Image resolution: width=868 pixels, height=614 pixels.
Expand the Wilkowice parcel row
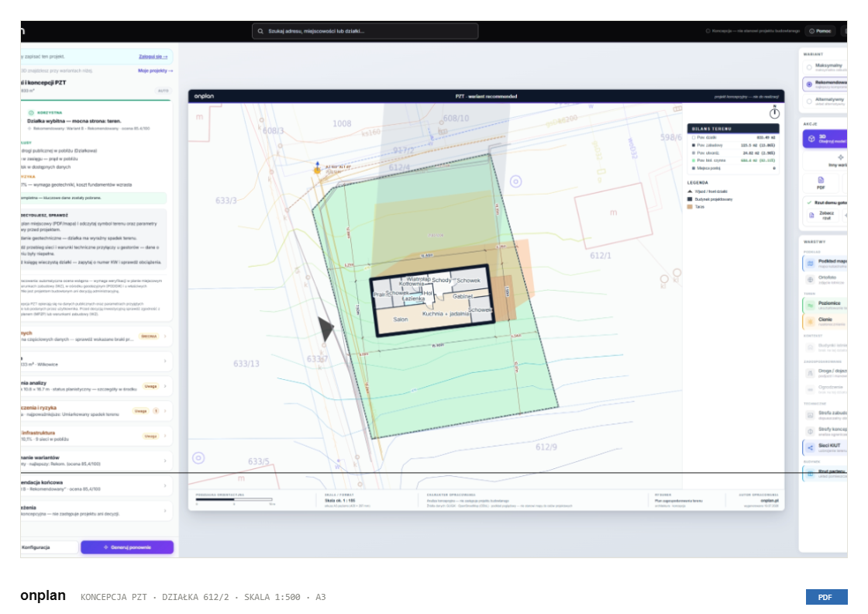click(96, 361)
